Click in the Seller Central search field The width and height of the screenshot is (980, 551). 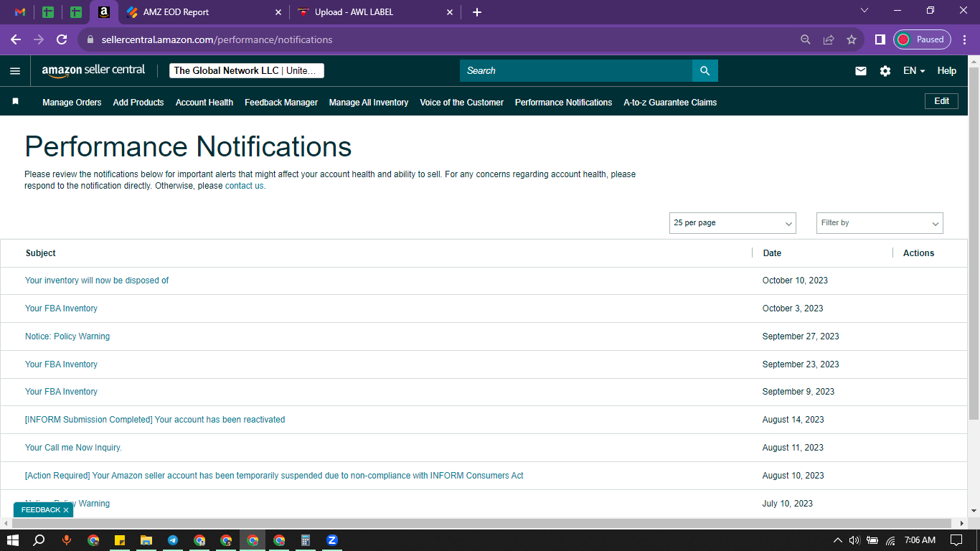(576, 70)
